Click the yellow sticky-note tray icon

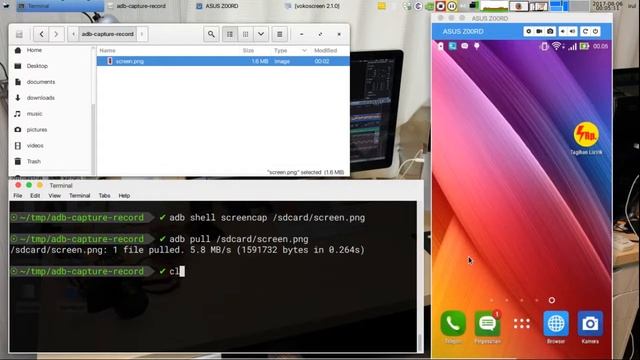381,6
